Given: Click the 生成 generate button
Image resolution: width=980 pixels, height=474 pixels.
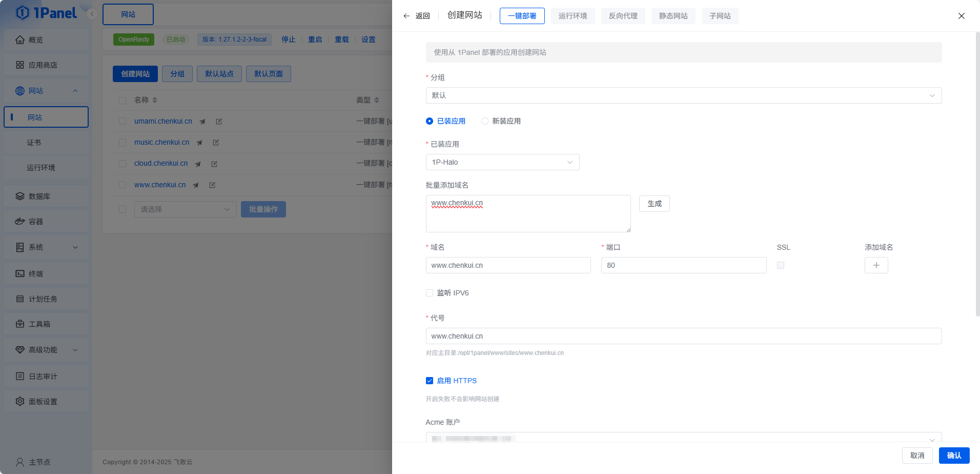Looking at the screenshot, I should pyautogui.click(x=654, y=204).
